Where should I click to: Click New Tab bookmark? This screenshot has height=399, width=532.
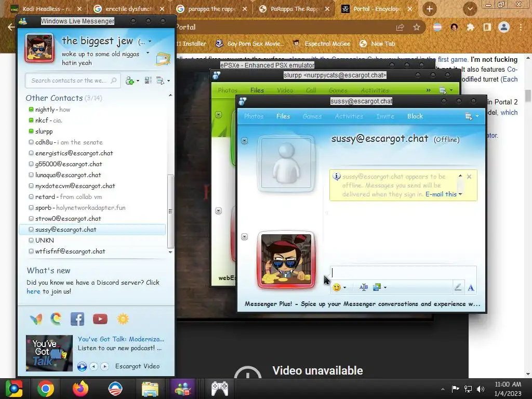(377, 44)
